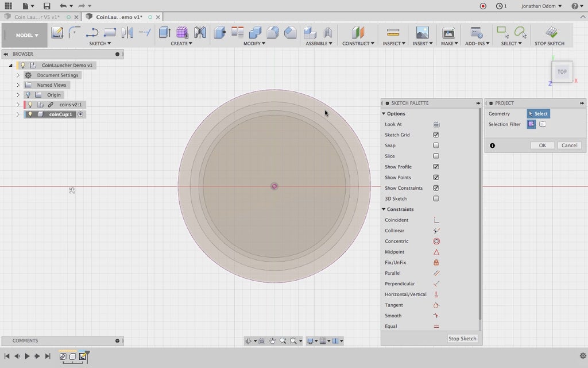Image resolution: width=588 pixels, height=368 pixels.
Task: Enable the Snap checkbox
Action: [x=436, y=145]
